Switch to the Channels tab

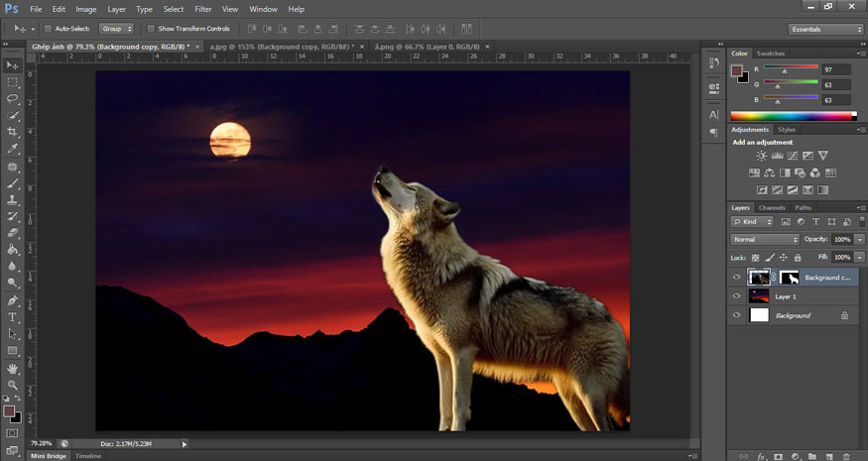(771, 207)
